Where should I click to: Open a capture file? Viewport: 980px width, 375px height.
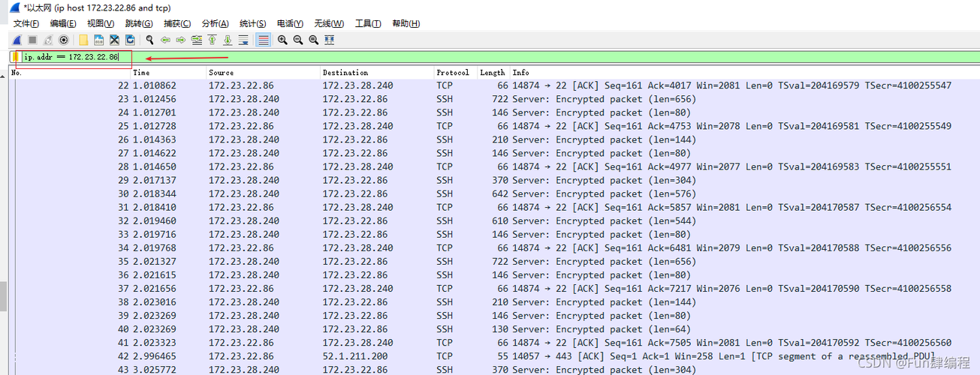pos(83,40)
